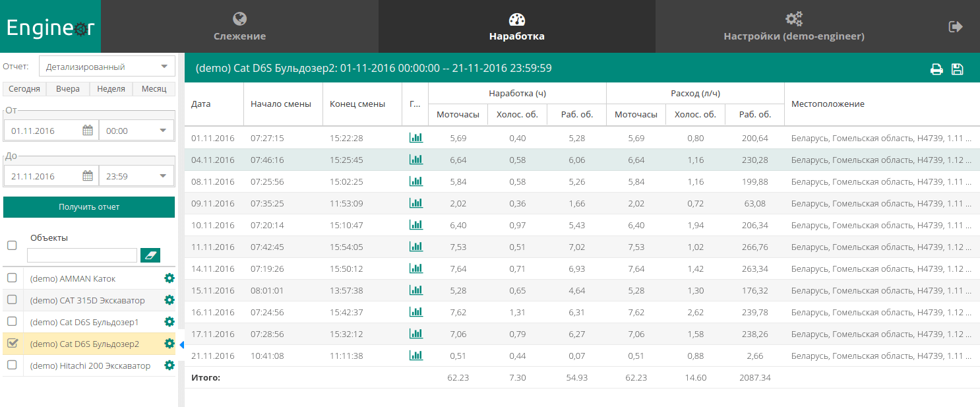Open calendar picker for От date

coord(87,131)
